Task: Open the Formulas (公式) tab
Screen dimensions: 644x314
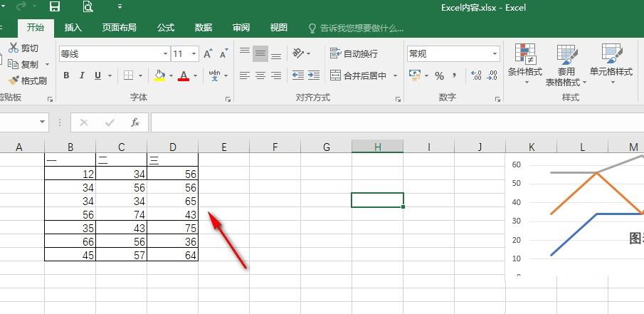Action: pyautogui.click(x=165, y=28)
